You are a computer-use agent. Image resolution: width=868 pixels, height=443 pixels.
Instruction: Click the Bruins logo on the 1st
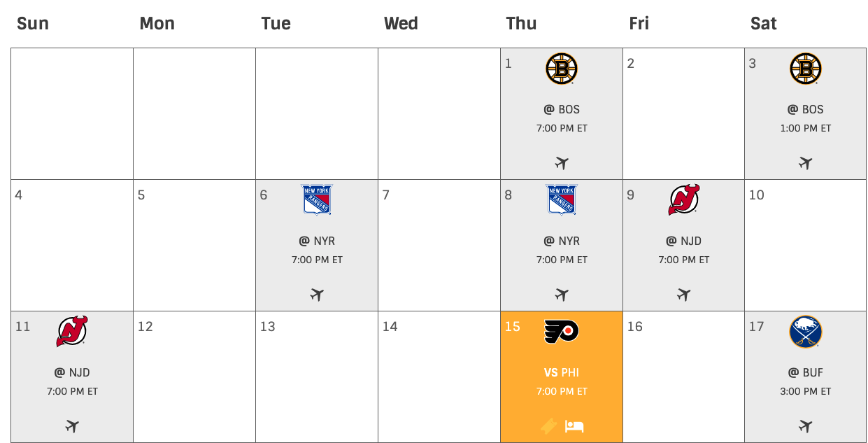[561, 69]
